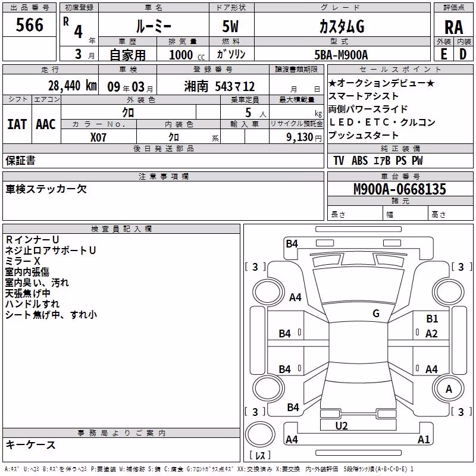Screen dimensions: 476x476
Task: Select sales point ＬＥＤ・ＥＴＣ・クルコン
Action: (x=382, y=123)
